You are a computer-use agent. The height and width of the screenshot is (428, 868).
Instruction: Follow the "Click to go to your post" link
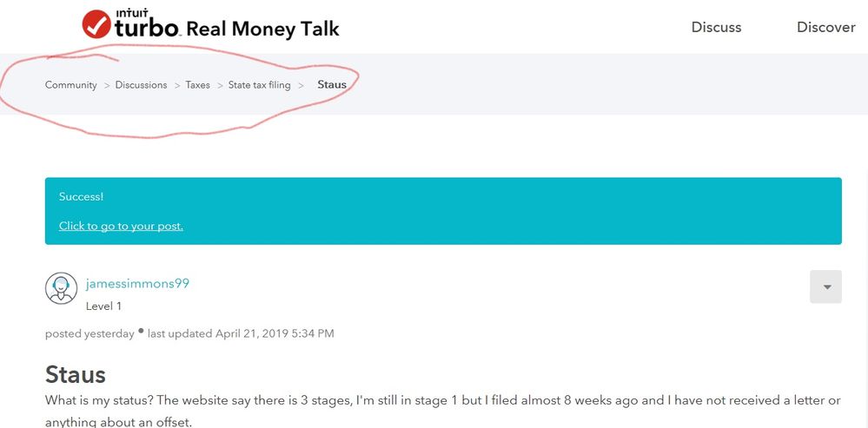[121, 226]
